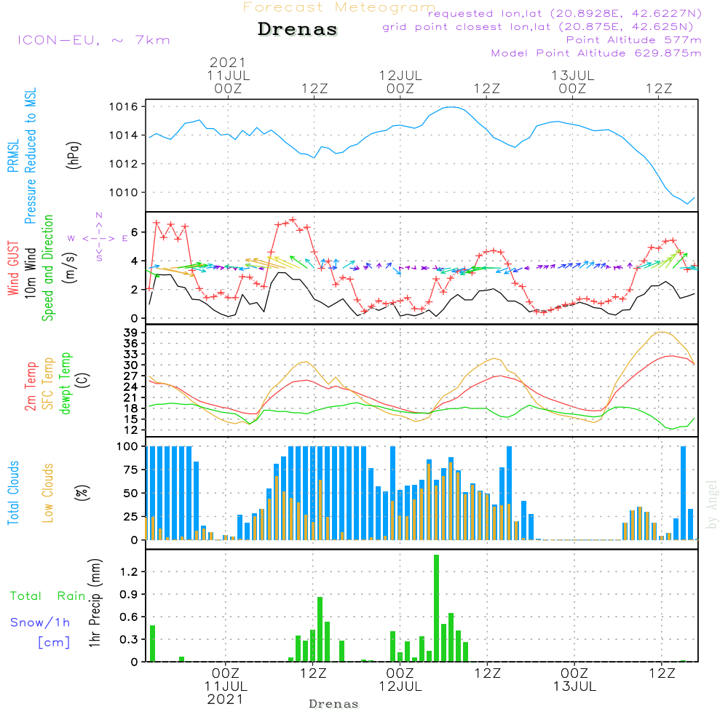Click the 30 temperature tick value
Screen dimensions: 728x728
tap(131, 365)
